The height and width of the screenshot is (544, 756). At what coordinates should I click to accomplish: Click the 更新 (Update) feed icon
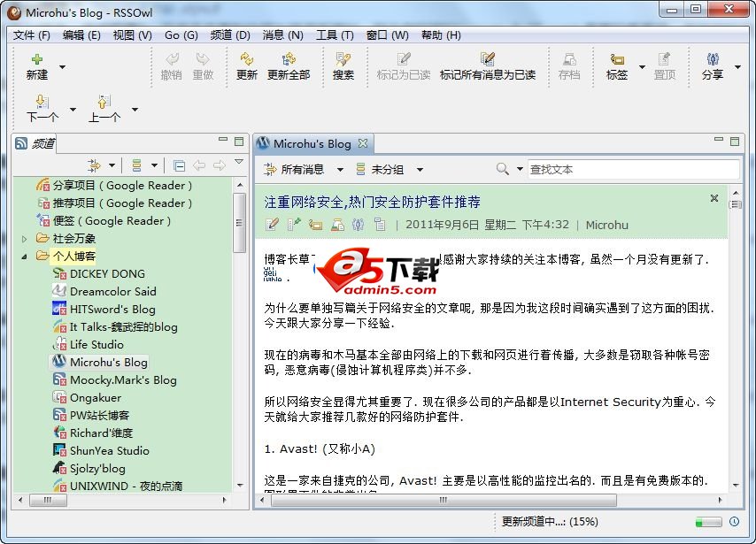coord(246,59)
